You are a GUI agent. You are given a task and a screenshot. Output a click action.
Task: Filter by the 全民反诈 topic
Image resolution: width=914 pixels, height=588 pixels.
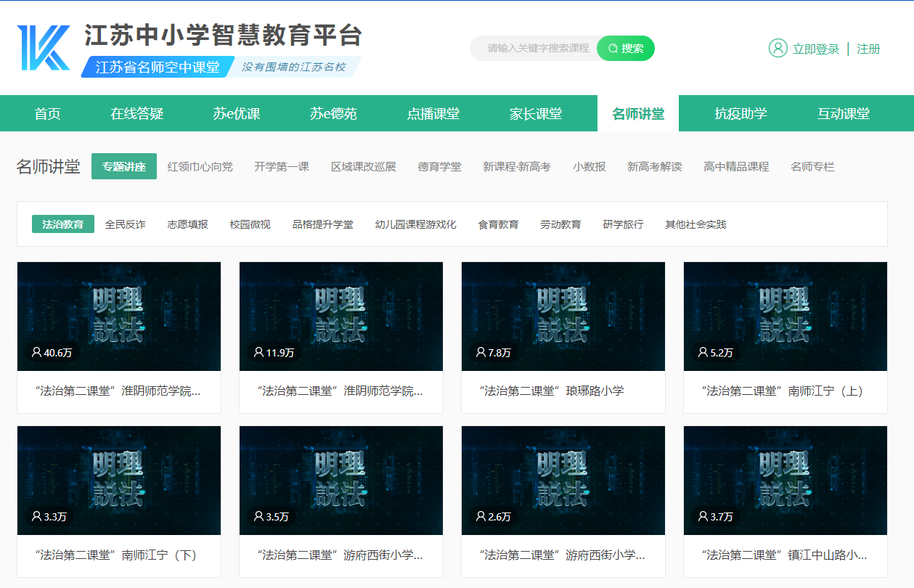pos(125,224)
